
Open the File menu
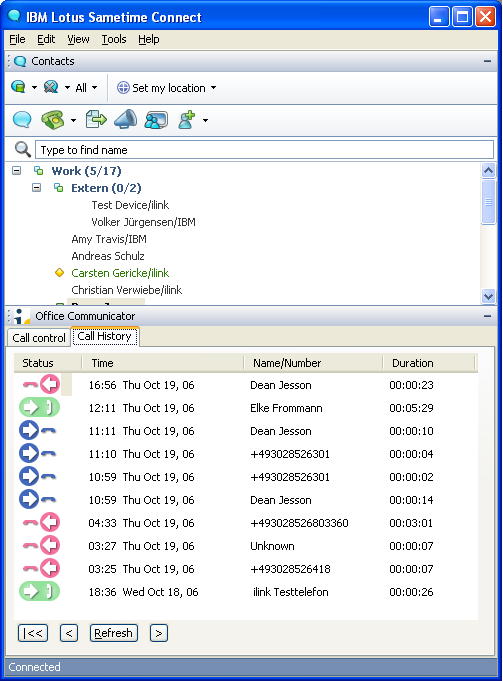pyautogui.click(x=17, y=39)
